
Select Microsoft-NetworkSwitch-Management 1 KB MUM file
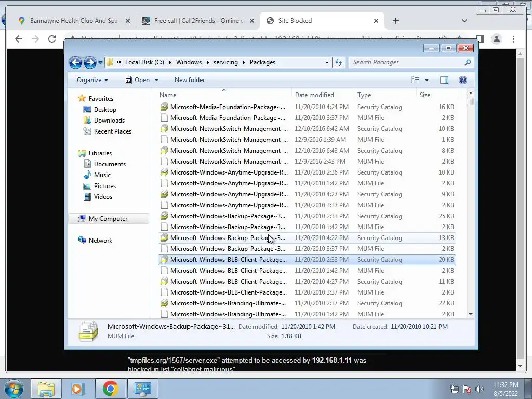click(307, 140)
